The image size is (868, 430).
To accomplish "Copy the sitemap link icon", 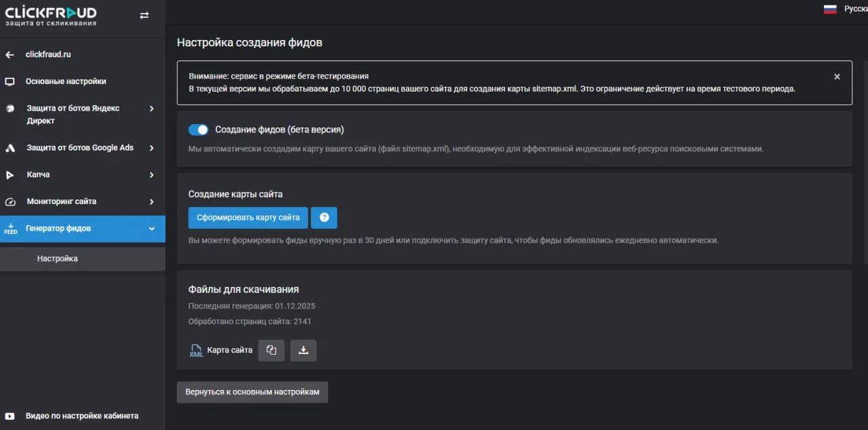I will point(271,350).
